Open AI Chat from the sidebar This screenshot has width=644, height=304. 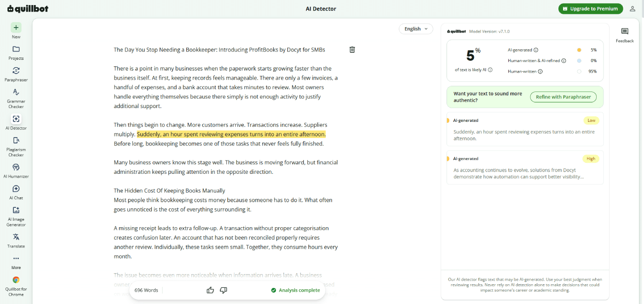coord(16,192)
